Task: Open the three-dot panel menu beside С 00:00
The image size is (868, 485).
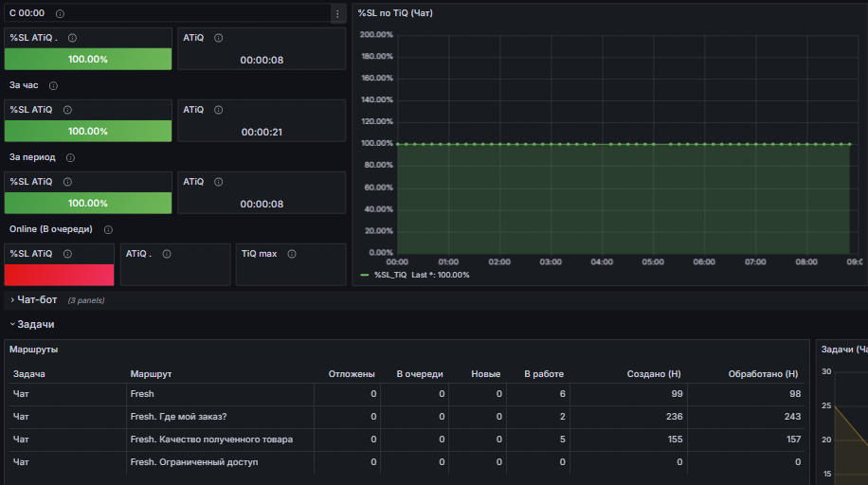Action: pos(337,14)
